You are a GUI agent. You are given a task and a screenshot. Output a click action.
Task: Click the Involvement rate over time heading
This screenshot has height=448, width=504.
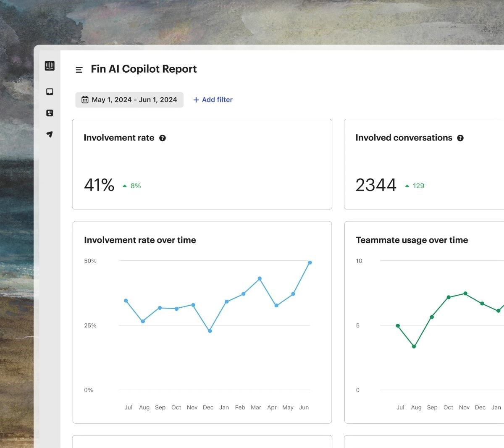[140, 240]
